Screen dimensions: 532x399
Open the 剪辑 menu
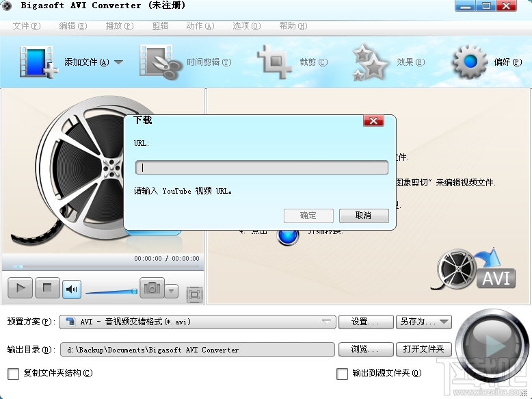tap(160, 26)
